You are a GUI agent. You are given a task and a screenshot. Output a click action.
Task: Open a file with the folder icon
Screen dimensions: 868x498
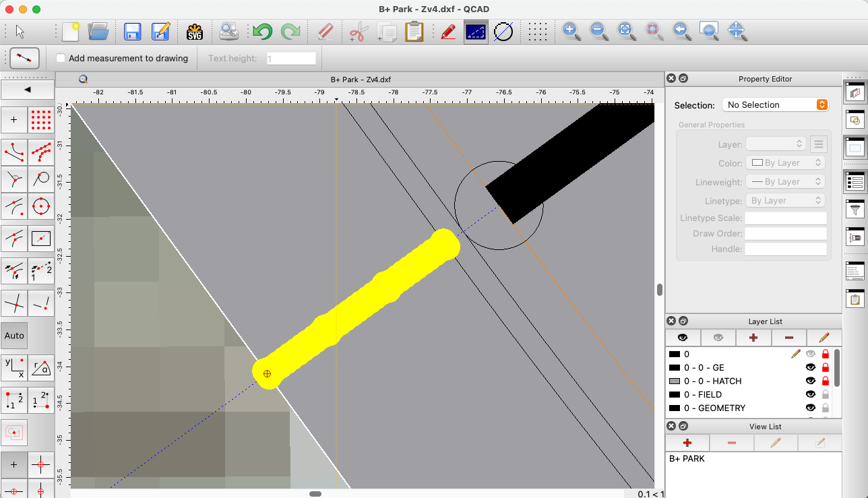[x=98, y=32]
